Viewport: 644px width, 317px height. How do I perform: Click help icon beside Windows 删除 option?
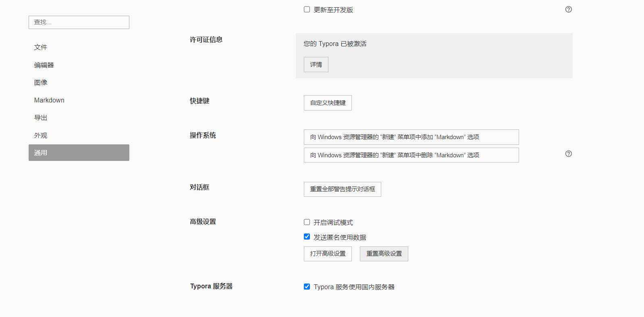[568, 154]
